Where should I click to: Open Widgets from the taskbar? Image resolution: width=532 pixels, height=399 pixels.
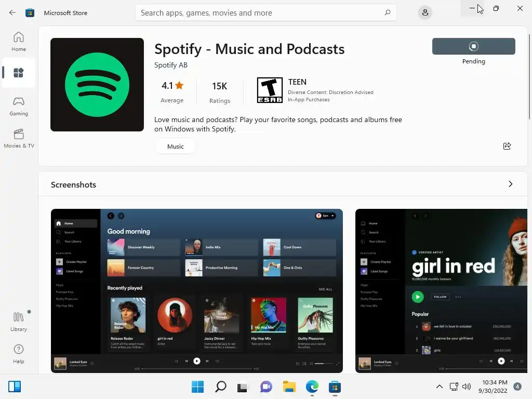15,387
